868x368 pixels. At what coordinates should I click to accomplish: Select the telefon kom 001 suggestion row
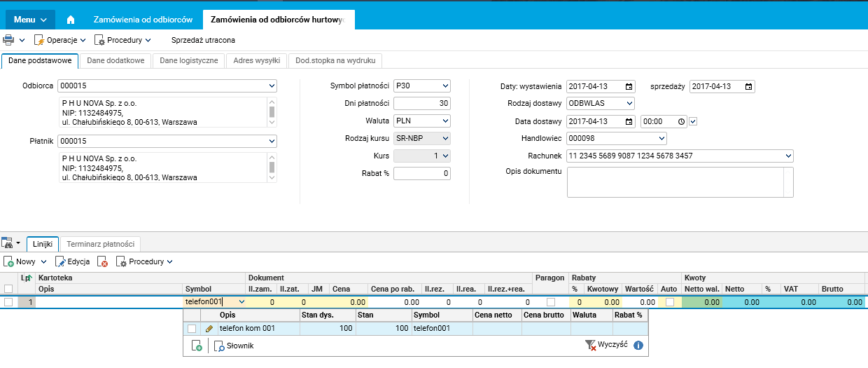(416, 328)
